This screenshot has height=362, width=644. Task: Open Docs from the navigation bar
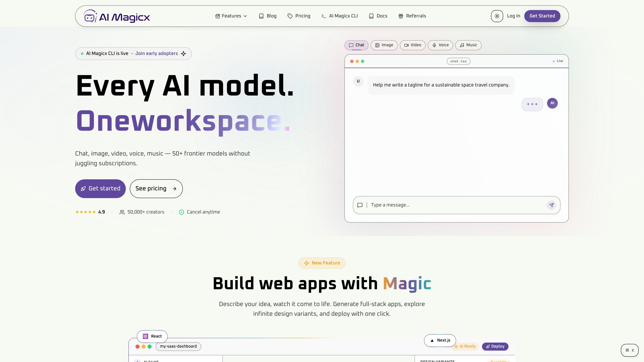click(x=378, y=16)
